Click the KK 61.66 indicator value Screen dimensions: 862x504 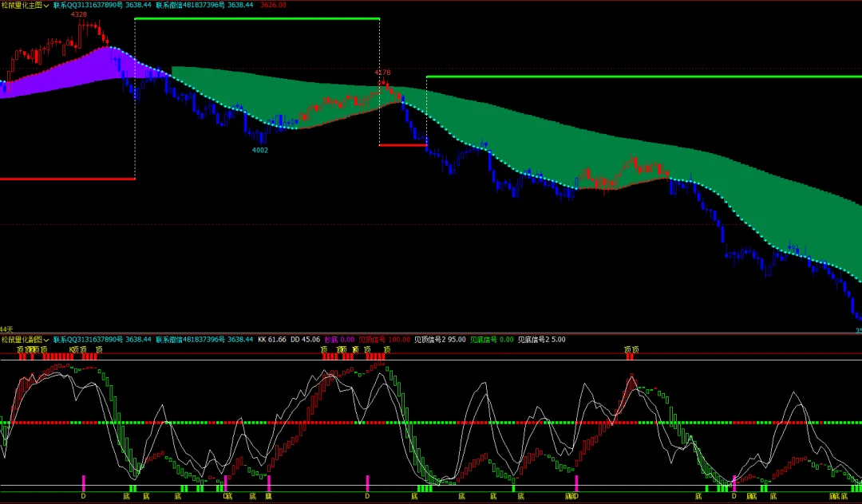[272, 339]
